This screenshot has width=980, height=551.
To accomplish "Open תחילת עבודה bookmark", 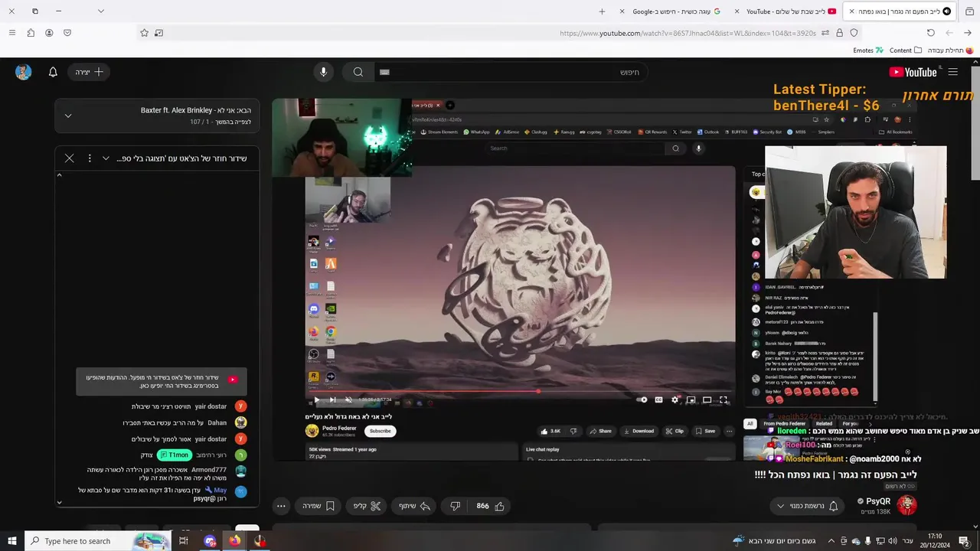I will pos(950,51).
